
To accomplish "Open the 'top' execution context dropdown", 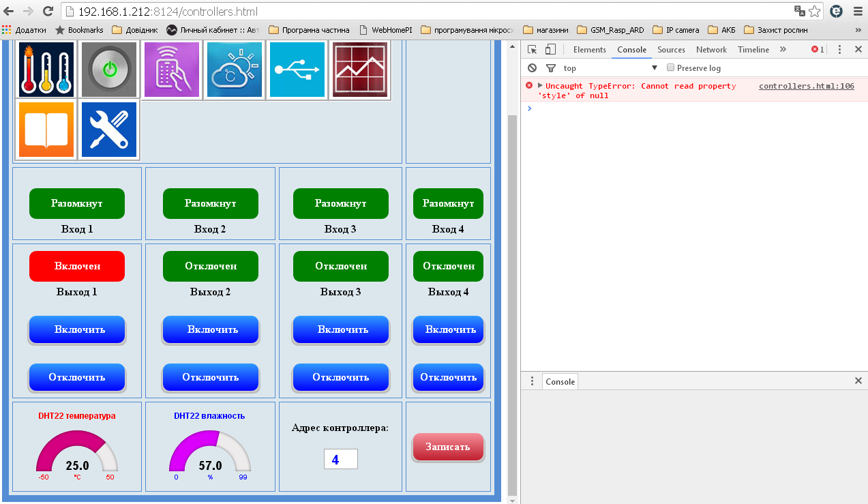I will click(x=610, y=68).
